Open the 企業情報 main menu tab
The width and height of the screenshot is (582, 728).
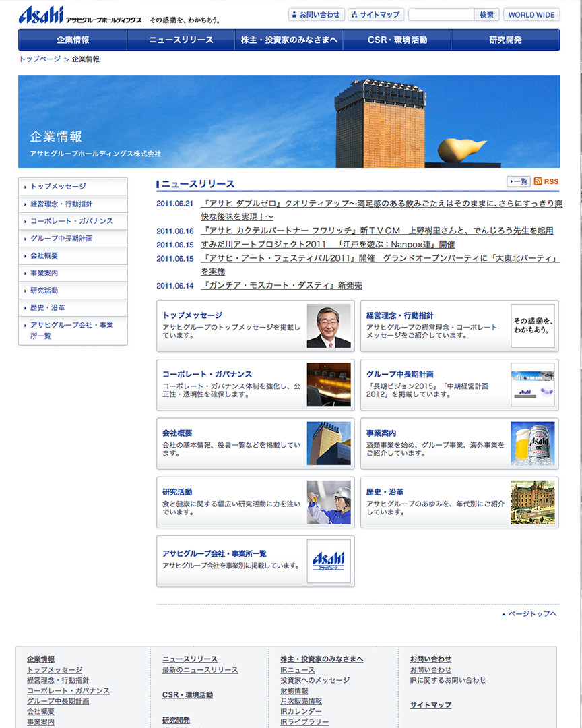72,40
